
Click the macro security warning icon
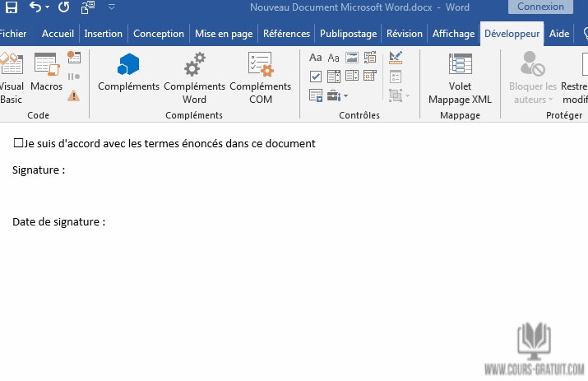pos(74,95)
